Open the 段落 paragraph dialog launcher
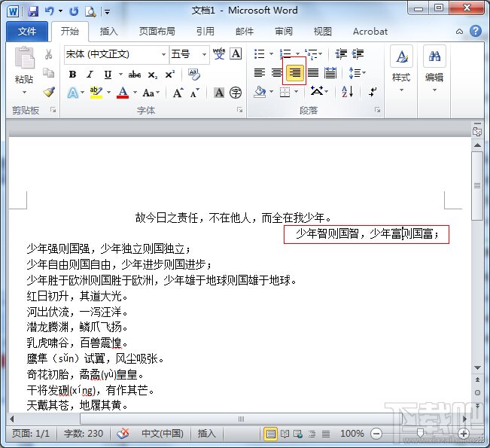Viewport: 490px width, 448px height. click(x=378, y=109)
